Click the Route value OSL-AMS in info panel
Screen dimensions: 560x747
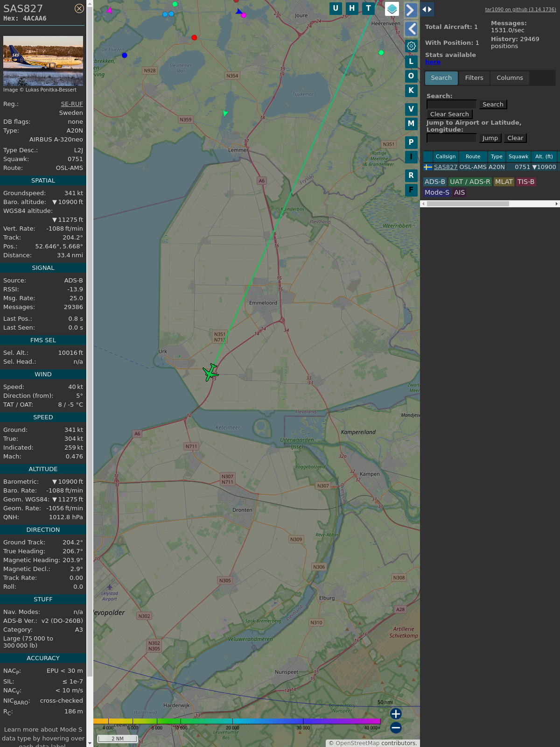70,168
